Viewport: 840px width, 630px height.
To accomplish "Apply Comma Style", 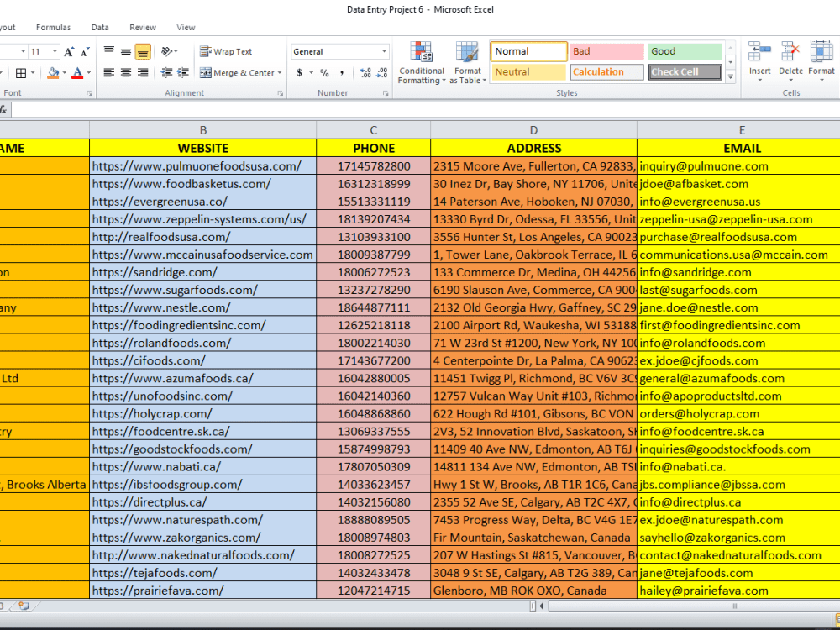I will (x=342, y=73).
